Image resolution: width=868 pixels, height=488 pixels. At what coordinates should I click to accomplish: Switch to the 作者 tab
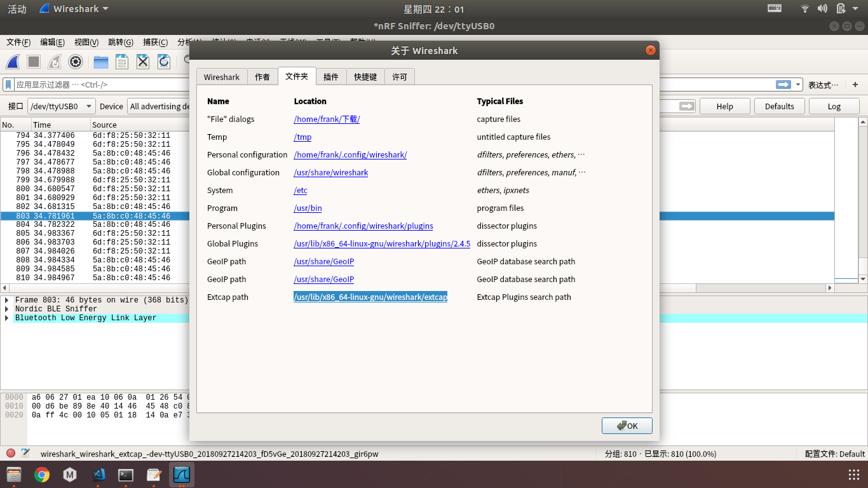(262, 77)
